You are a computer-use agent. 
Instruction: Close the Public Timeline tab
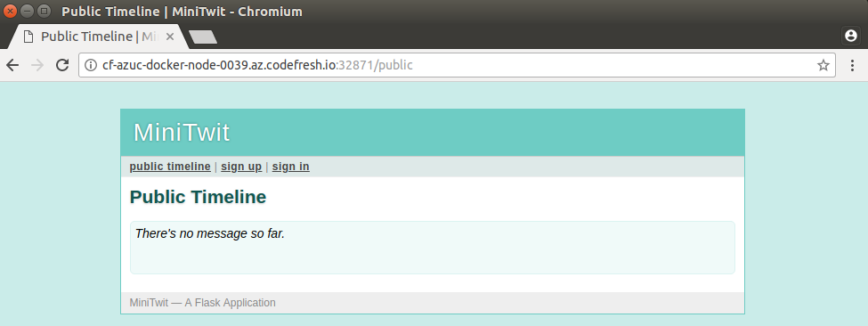click(170, 37)
